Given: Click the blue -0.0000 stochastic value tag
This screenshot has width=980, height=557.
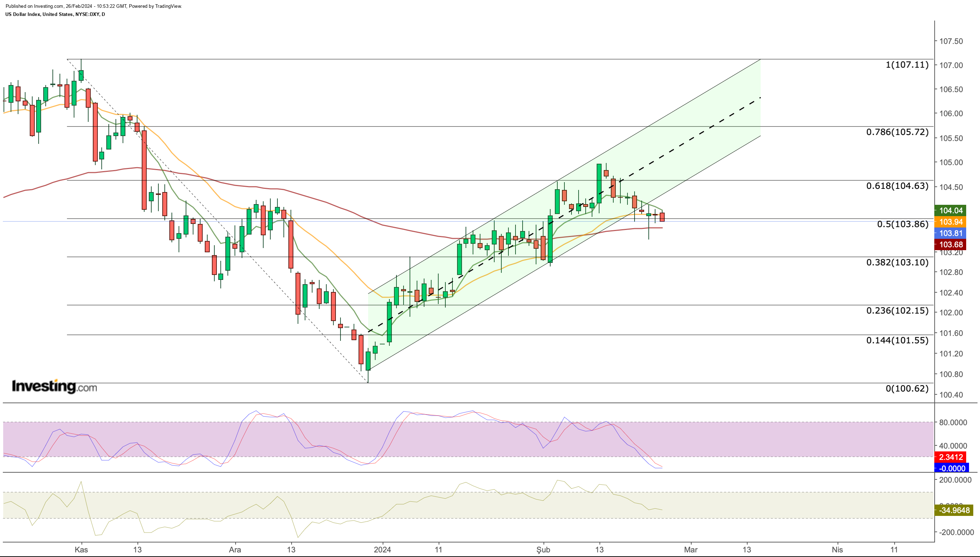Looking at the screenshot, I should (952, 468).
